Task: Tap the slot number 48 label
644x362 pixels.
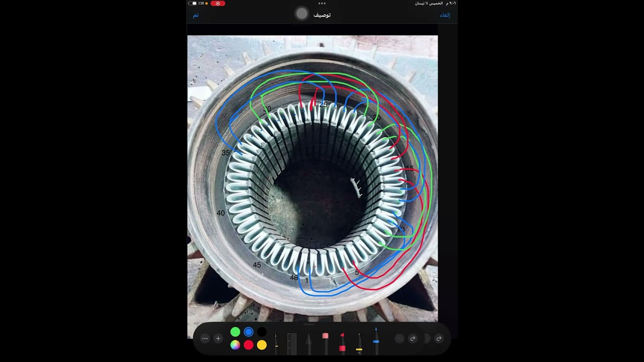Action: [x=294, y=278]
